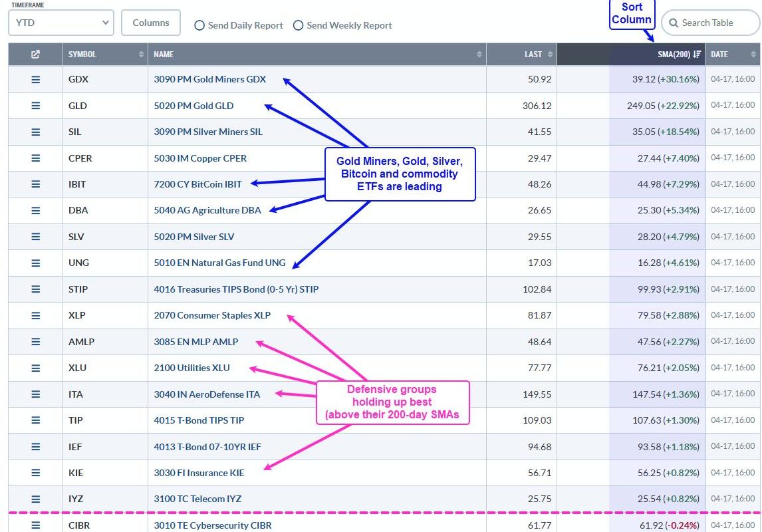This screenshot has height=532, width=762.
Task: Open the 3010 TE Cybersecurity CIBR link
Action: [213, 525]
